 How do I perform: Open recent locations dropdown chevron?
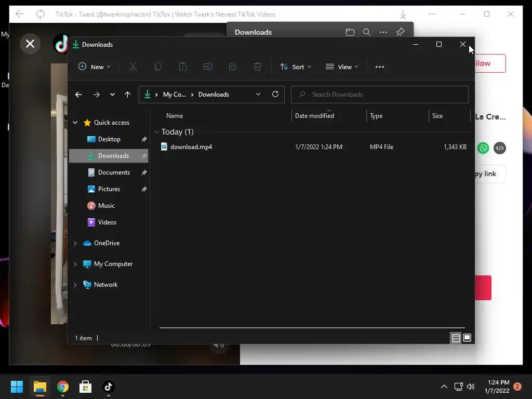pyautogui.click(x=112, y=95)
